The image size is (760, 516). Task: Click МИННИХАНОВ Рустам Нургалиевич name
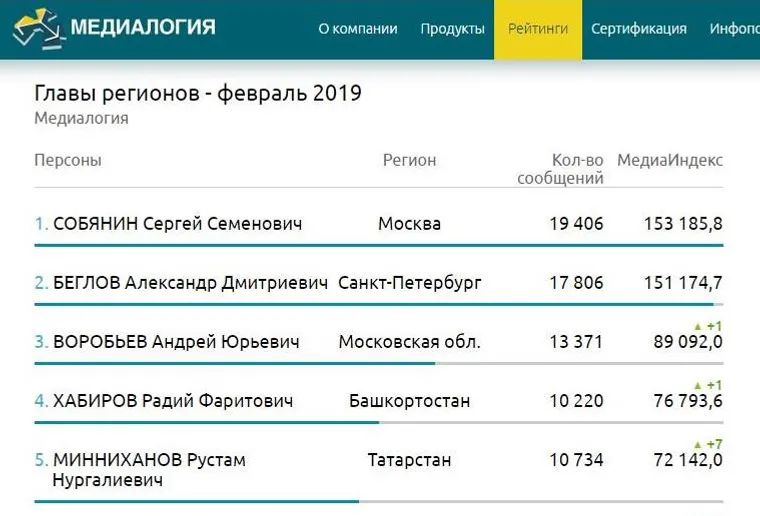[x=149, y=460]
